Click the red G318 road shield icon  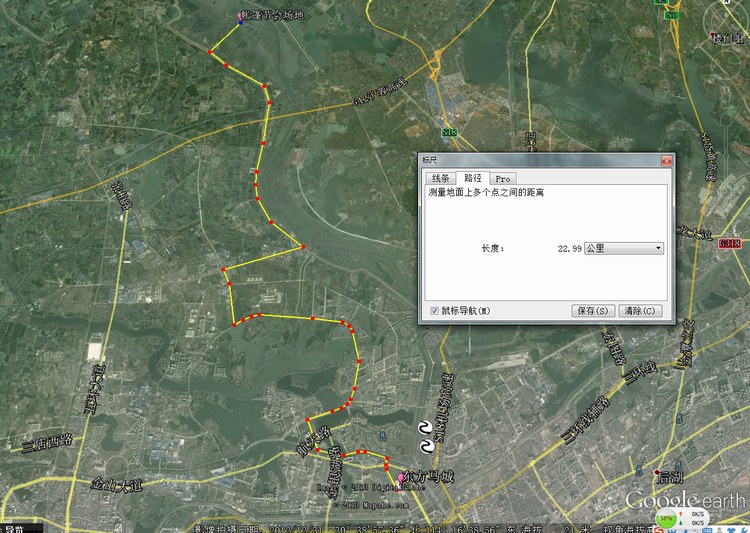(729, 244)
